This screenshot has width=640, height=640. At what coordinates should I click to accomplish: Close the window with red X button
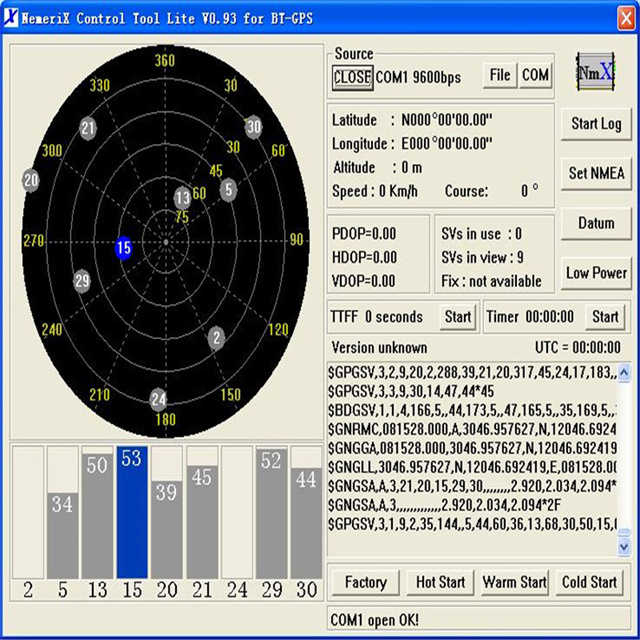pos(626,18)
